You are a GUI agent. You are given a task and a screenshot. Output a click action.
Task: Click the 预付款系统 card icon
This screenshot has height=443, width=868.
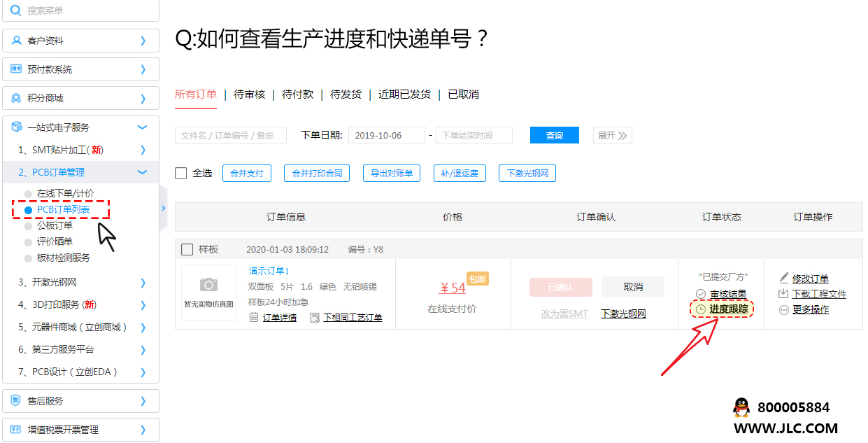coord(16,69)
